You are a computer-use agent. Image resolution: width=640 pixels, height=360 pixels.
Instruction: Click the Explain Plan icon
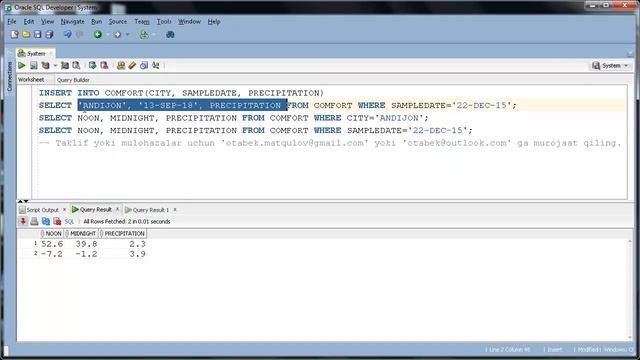pos(45,65)
